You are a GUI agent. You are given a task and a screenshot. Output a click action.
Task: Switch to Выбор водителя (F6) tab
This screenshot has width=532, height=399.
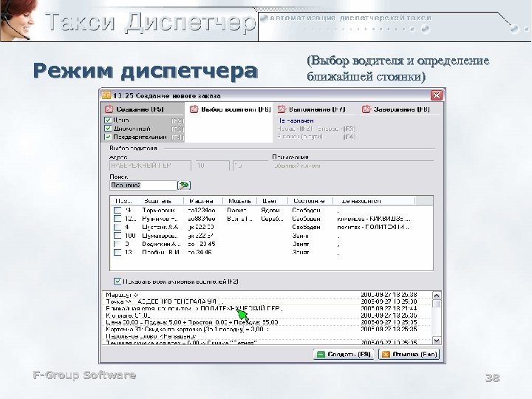[x=231, y=109]
